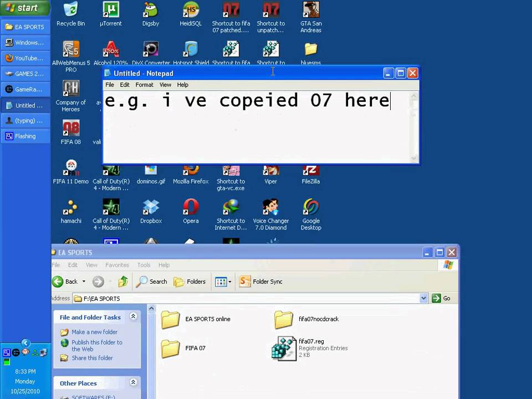The width and height of the screenshot is (532, 399).
Task: Select the Dropbox desktop icon
Action: [x=151, y=211]
